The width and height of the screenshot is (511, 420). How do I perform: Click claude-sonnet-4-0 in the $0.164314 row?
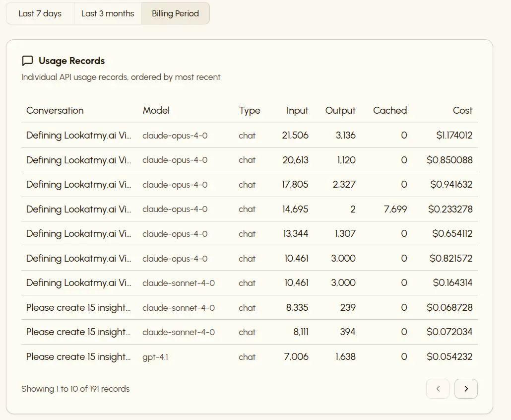point(179,283)
